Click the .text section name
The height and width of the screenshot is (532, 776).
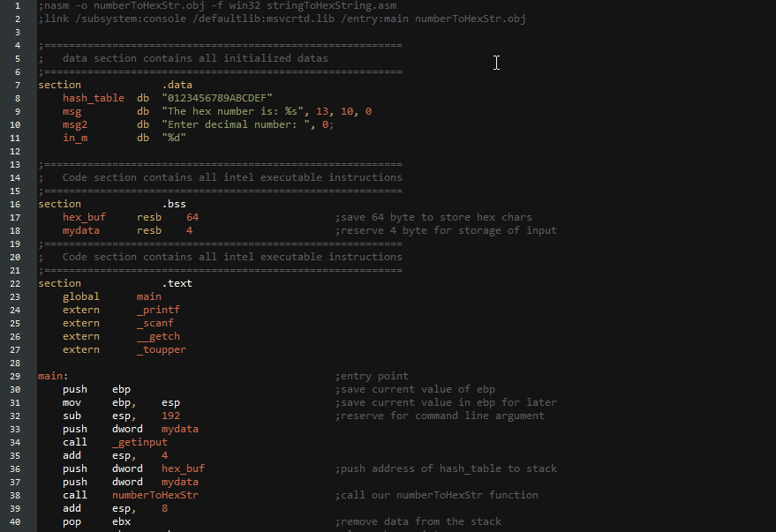point(177,283)
